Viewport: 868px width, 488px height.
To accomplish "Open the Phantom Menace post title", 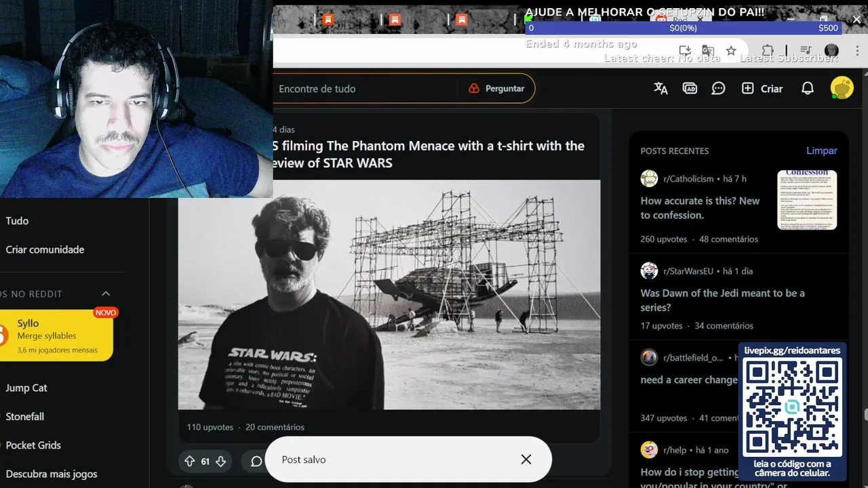I will tap(429, 155).
